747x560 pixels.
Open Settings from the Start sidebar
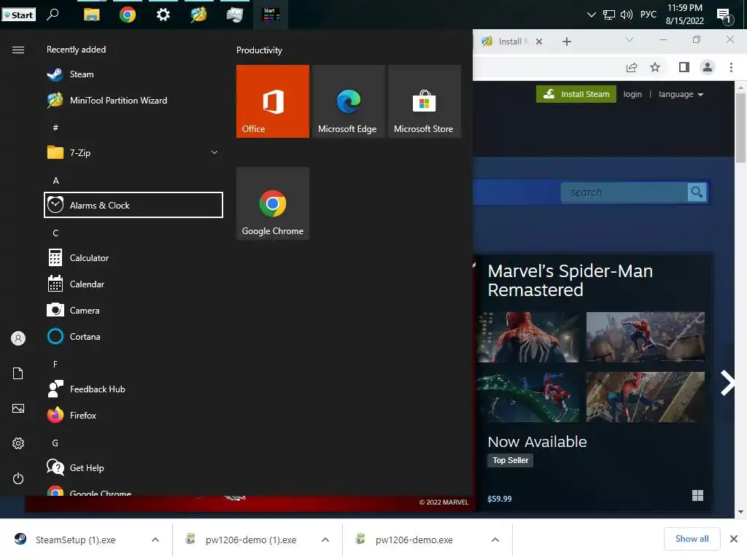[18, 443]
